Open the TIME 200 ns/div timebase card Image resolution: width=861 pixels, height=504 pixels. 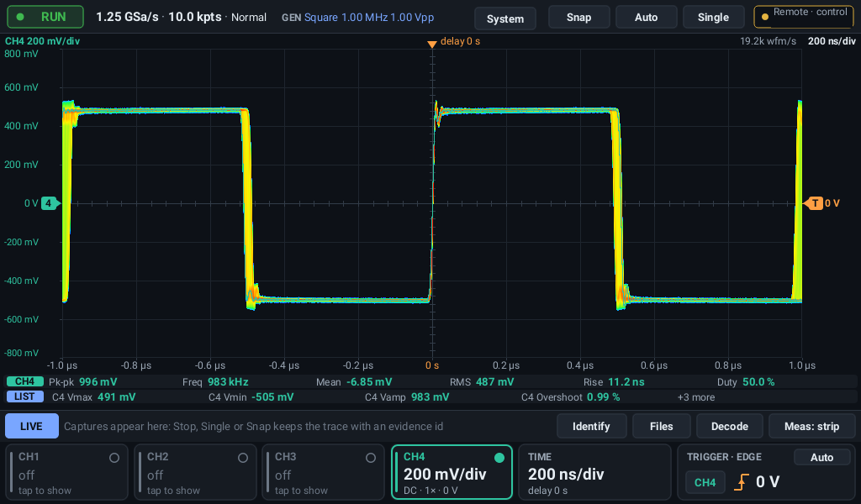[x=594, y=472]
